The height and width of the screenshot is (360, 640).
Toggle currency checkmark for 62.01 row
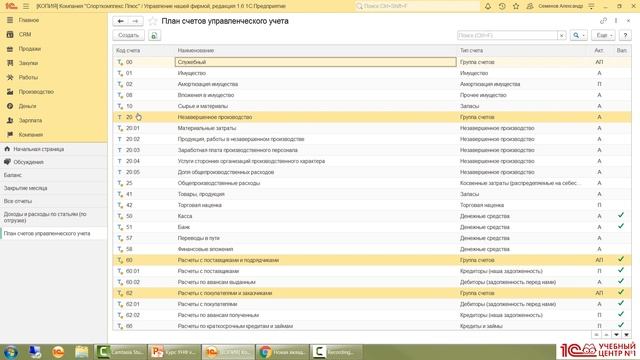pos(621,303)
